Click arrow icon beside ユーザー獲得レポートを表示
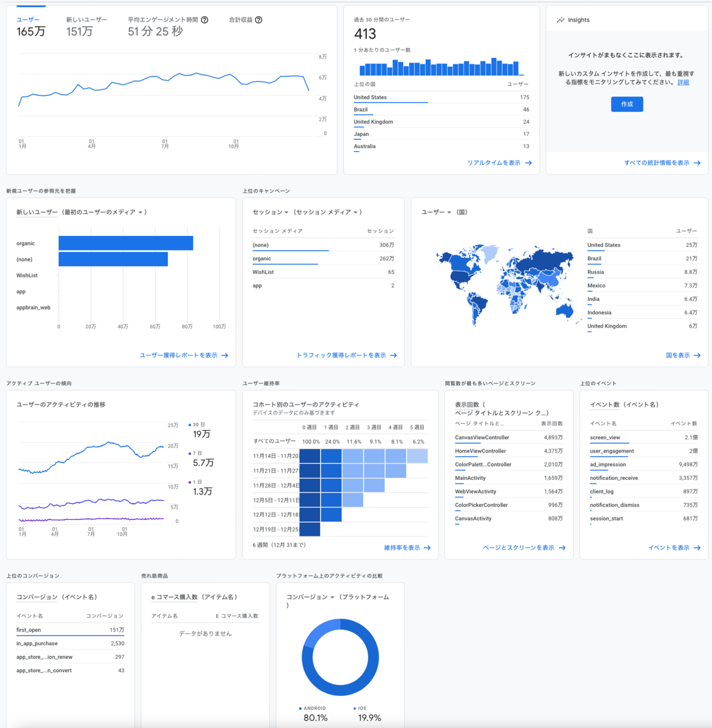 click(225, 356)
